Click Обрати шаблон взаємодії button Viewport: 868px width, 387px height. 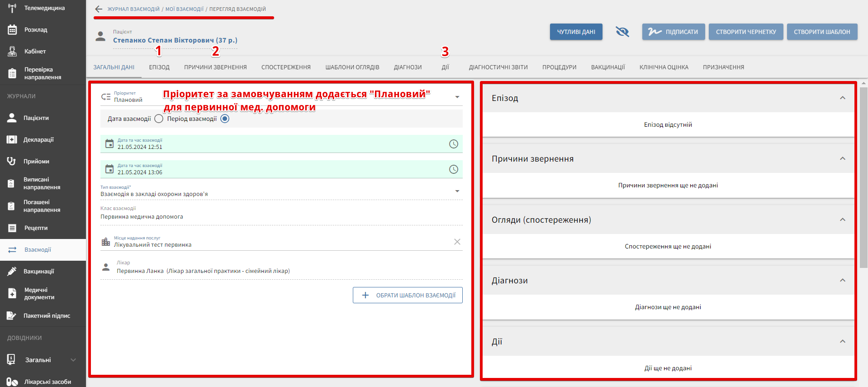[408, 295]
